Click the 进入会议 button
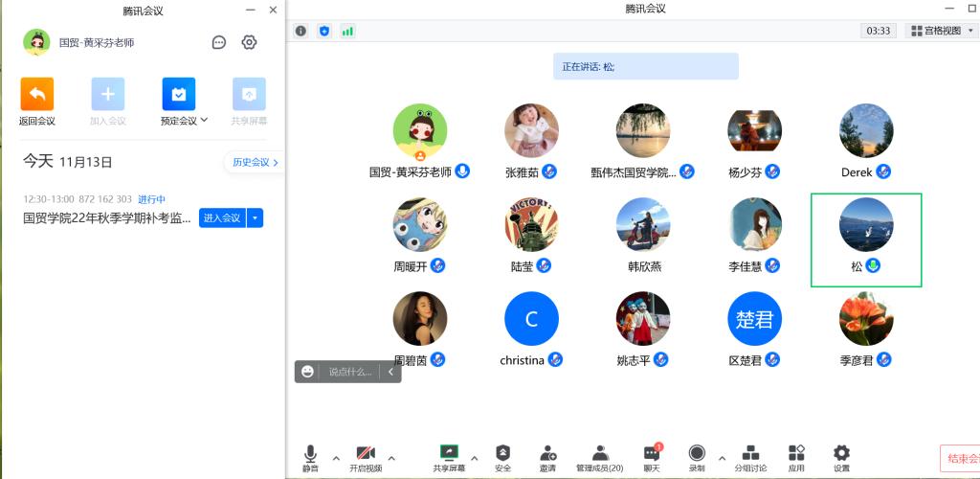The height and width of the screenshot is (479, 980). click(221, 217)
